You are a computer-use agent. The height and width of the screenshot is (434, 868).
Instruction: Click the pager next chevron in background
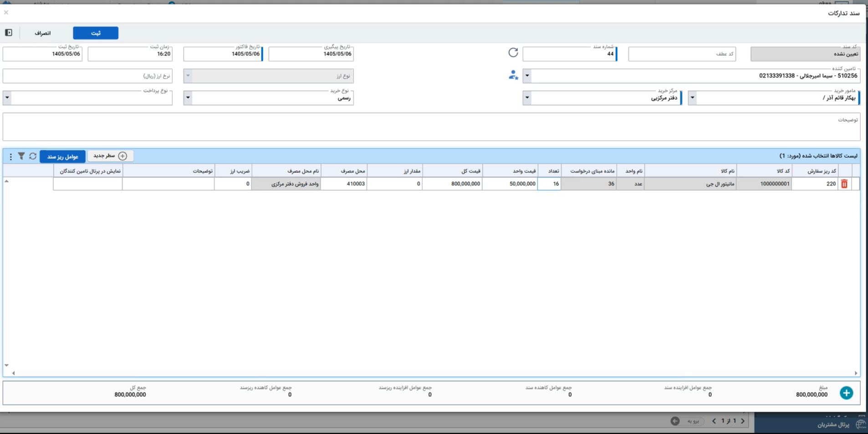tap(714, 421)
